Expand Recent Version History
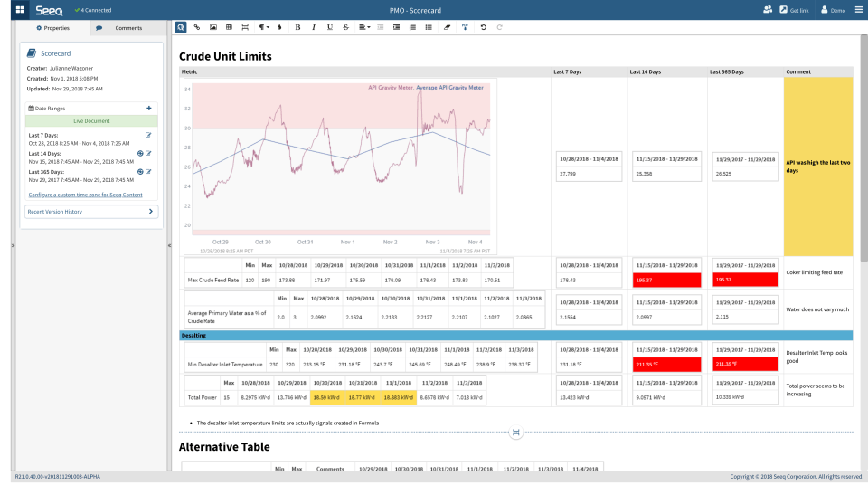 pos(91,212)
